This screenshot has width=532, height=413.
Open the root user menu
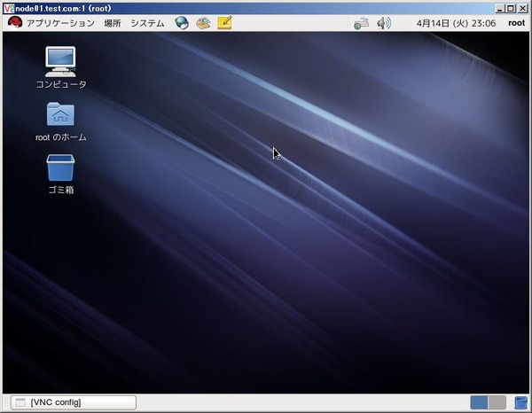pyautogui.click(x=516, y=23)
